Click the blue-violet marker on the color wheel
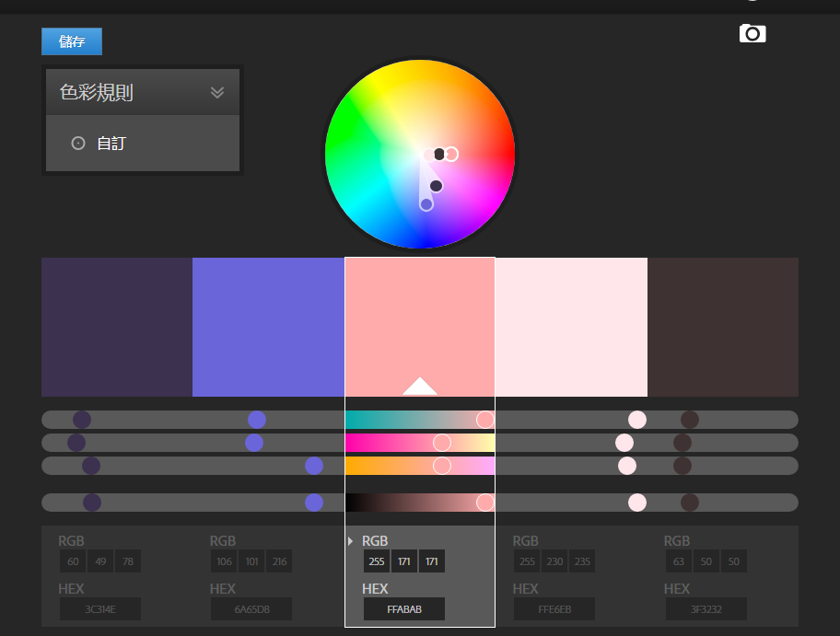This screenshot has height=636, width=840. [x=426, y=204]
